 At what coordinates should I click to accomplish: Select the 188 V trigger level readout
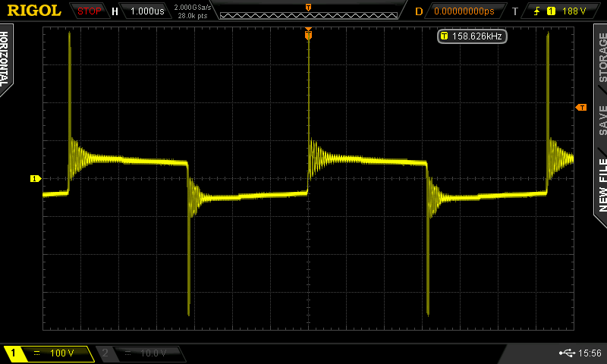(578, 11)
